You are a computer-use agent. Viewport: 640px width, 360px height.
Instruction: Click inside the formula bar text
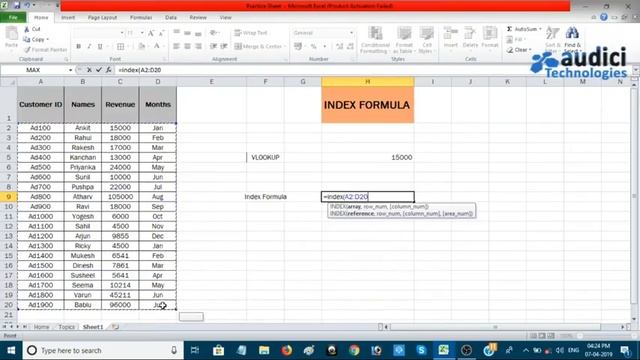coord(140,70)
